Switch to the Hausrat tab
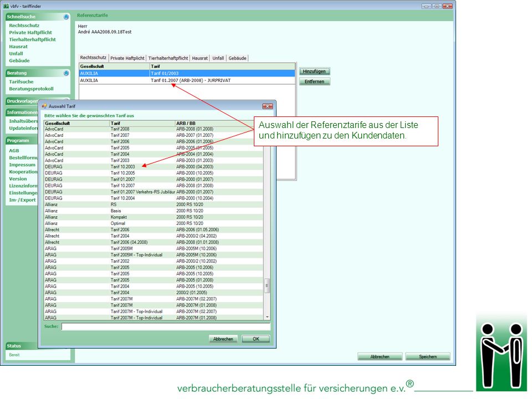The image size is (532, 399). pyautogui.click(x=200, y=58)
